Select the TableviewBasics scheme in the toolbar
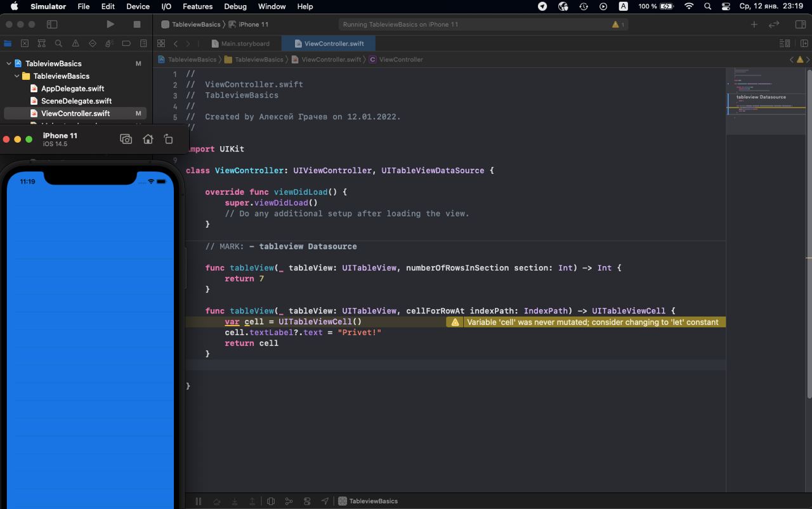This screenshot has width=812, height=509. pyautogui.click(x=191, y=24)
